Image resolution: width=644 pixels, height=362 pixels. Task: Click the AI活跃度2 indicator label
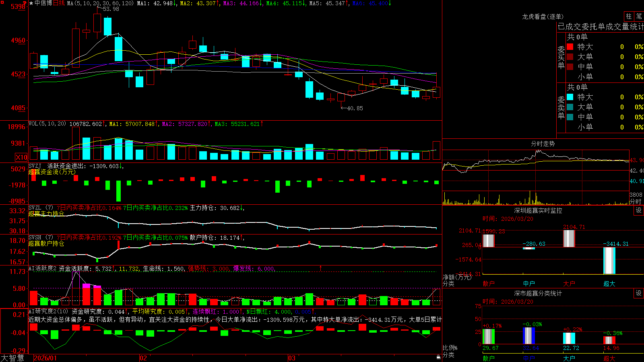43,269
